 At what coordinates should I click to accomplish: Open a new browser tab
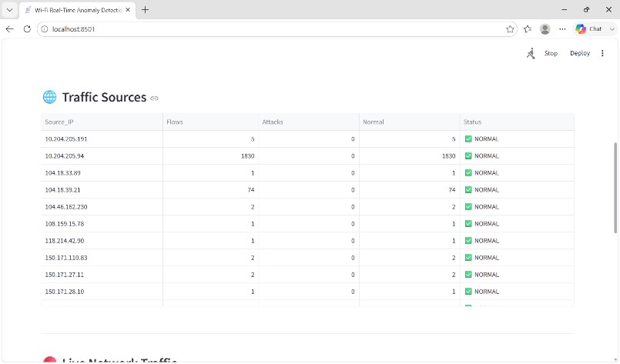point(145,10)
